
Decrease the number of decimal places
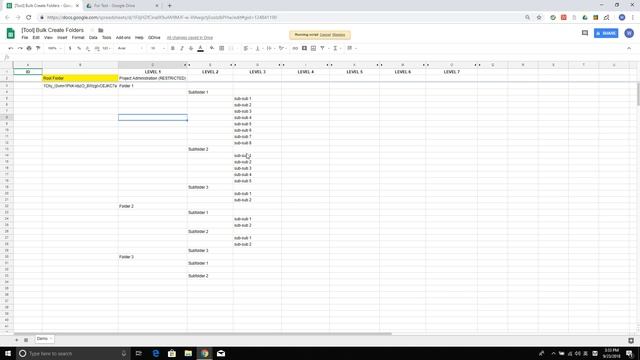[x=88, y=48]
